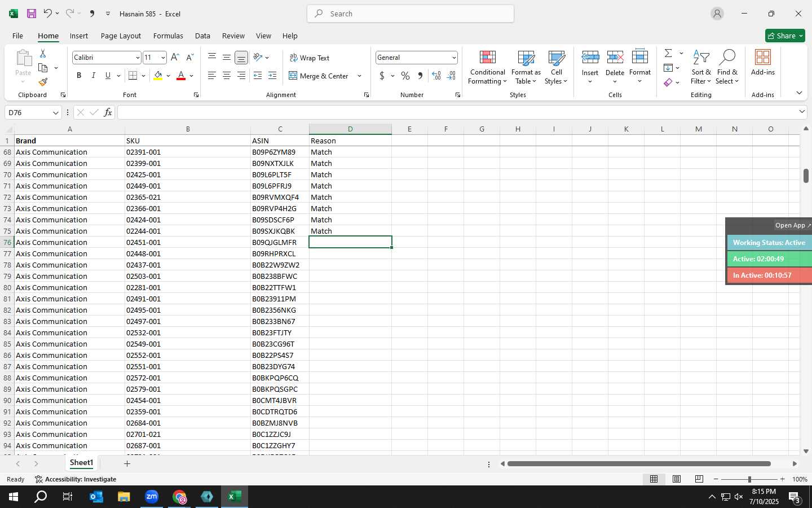Apply Top Align to cell
Screen dimensions: 812x508
pos(212,57)
